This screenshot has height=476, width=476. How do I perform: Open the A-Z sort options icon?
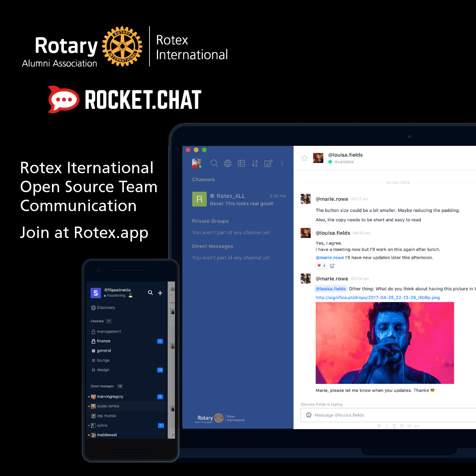coord(255,164)
